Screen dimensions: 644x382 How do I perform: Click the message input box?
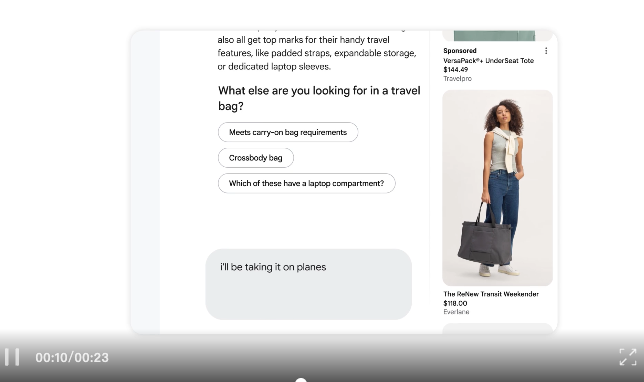(x=308, y=284)
